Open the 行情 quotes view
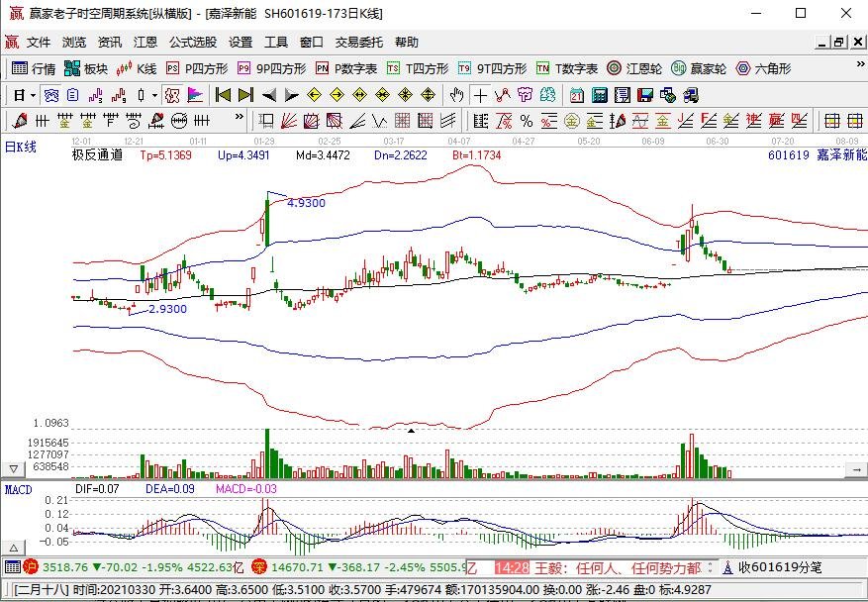The image size is (868, 602). pos(34,68)
